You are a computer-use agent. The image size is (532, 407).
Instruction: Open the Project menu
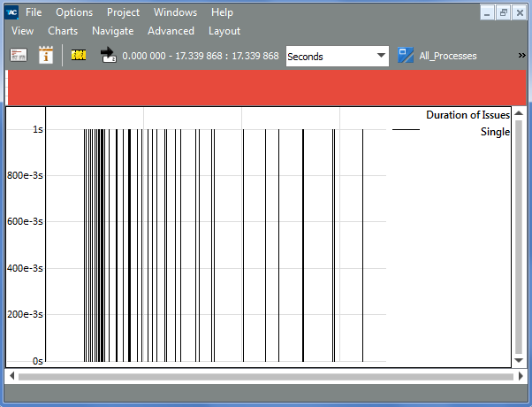click(x=123, y=12)
